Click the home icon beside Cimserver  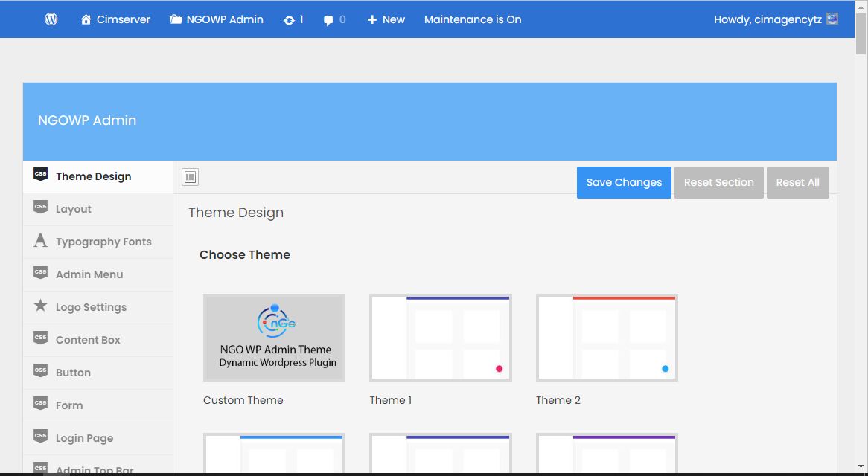(x=86, y=19)
